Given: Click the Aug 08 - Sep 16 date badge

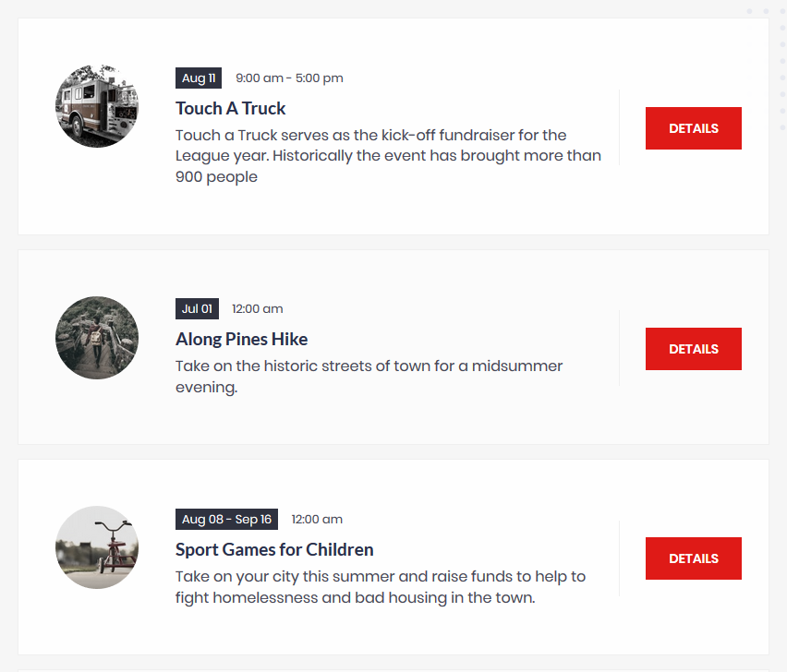Looking at the screenshot, I should (x=226, y=519).
